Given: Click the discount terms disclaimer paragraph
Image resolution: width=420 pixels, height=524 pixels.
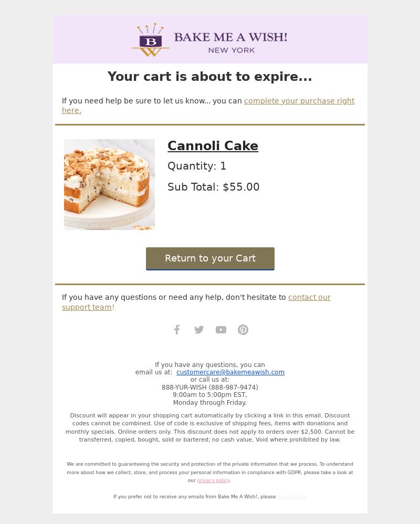Looking at the screenshot, I should tap(210, 427).
